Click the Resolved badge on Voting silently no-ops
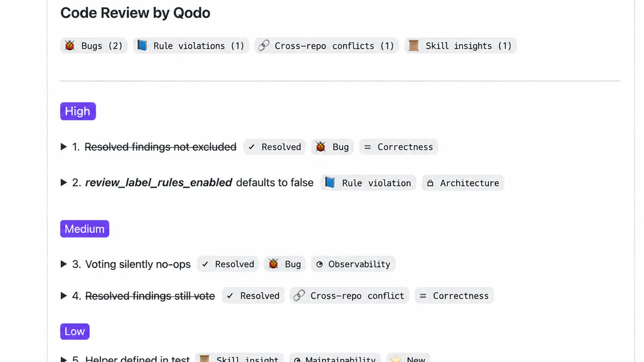This screenshot has height=362, width=644. [228, 264]
